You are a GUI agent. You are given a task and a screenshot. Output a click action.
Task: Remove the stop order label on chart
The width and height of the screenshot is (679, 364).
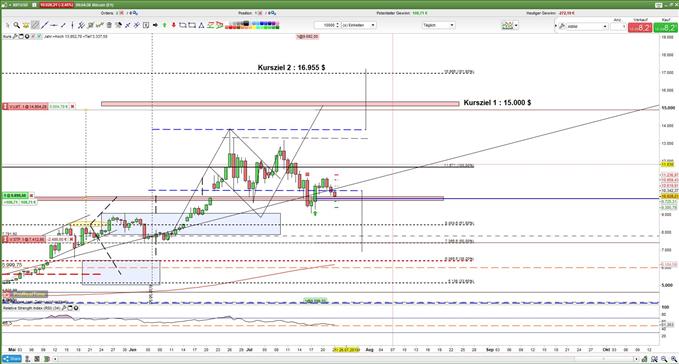72,239
